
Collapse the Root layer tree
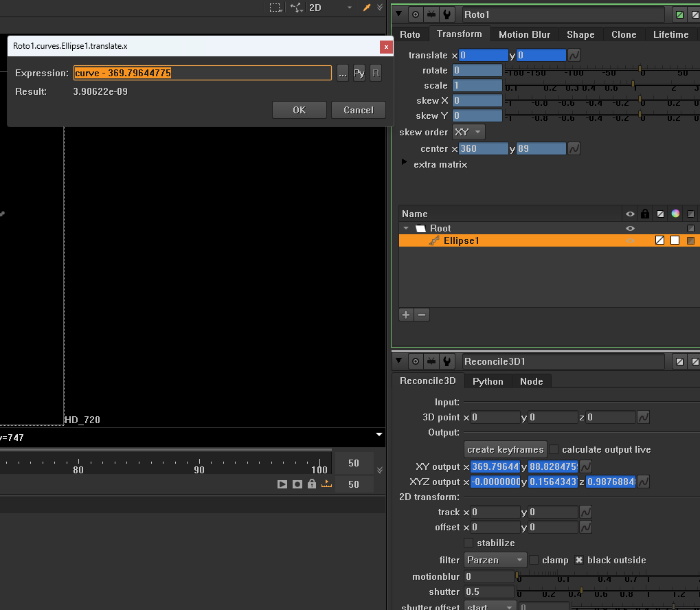click(x=406, y=228)
